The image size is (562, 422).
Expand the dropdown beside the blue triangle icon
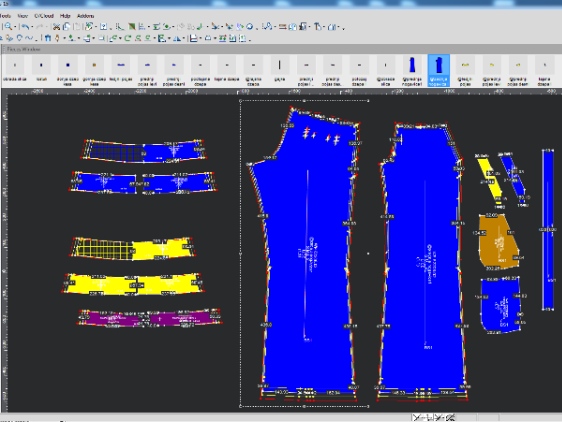[184, 38]
